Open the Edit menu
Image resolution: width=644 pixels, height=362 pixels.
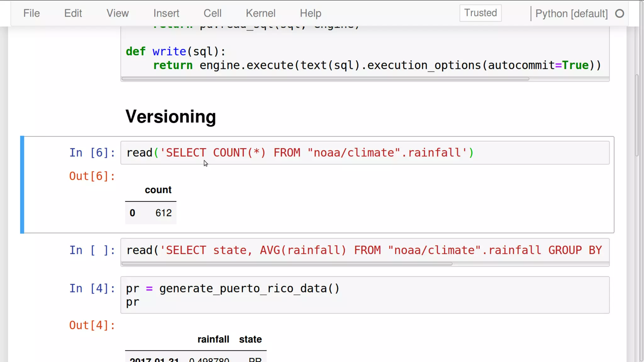pos(73,13)
